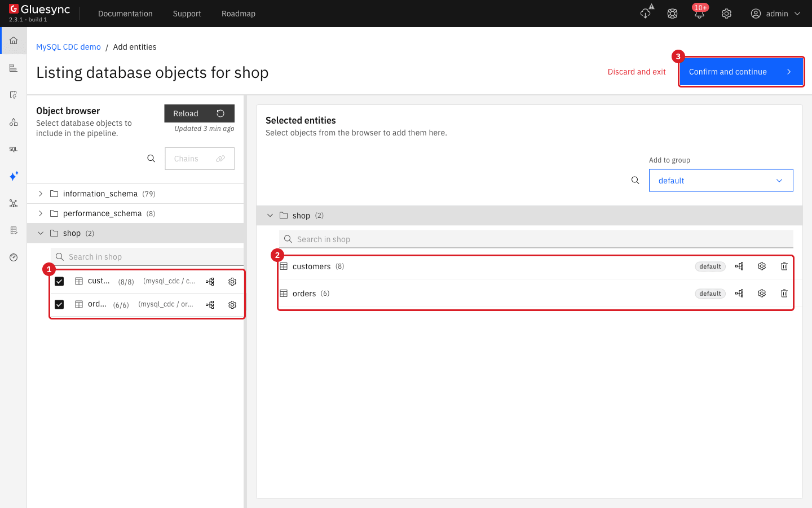Image resolution: width=812 pixels, height=508 pixels.
Task: Click Discard and exit
Action: coord(637,72)
